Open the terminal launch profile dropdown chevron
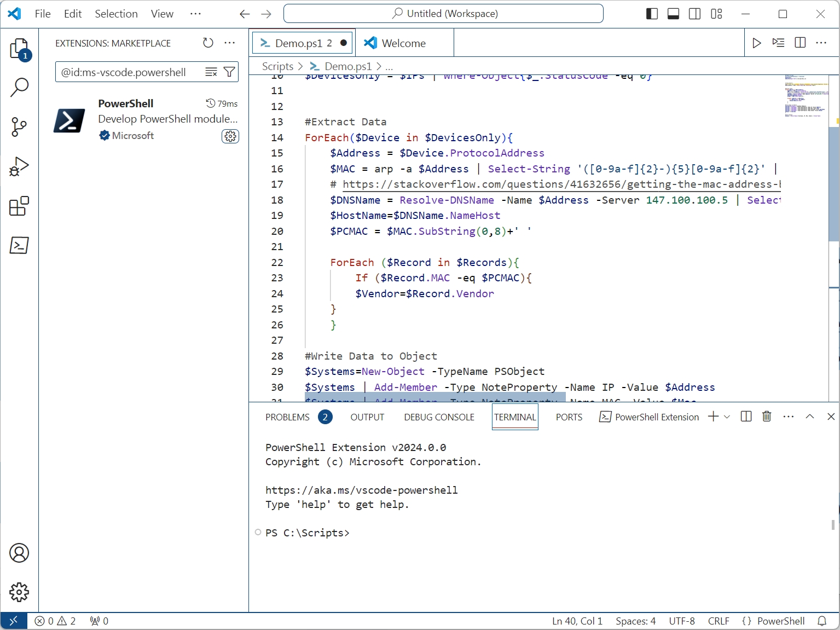Screen dimensions: 840x630 click(x=727, y=417)
